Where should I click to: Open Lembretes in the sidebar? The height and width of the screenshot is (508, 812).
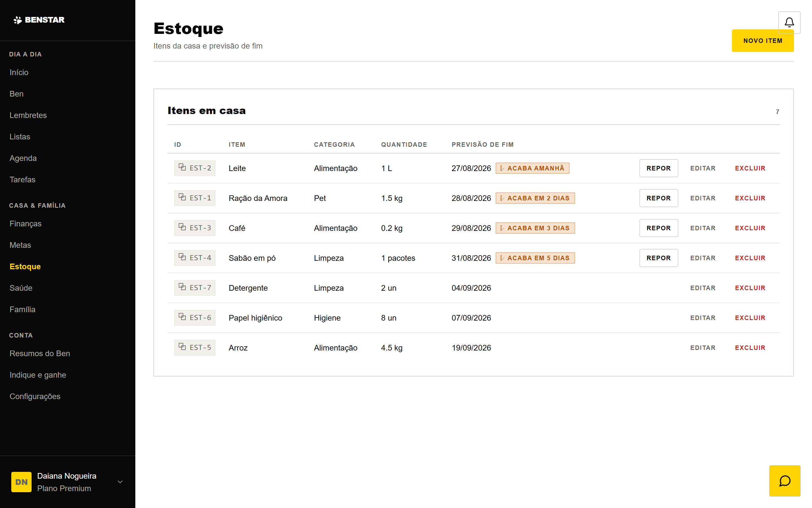pyautogui.click(x=28, y=115)
